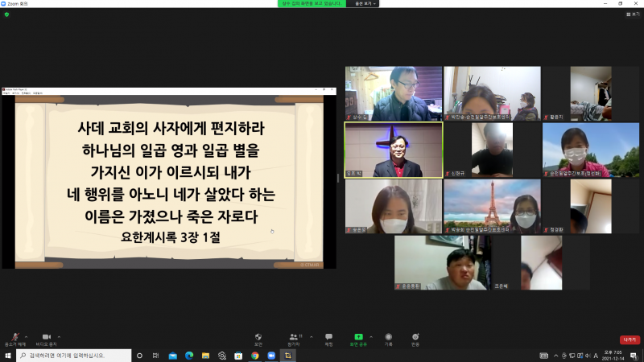The height and width of the screenshot is (362, 644).
Task: Expand audio options chevron beside microphone
Action: 27,337
